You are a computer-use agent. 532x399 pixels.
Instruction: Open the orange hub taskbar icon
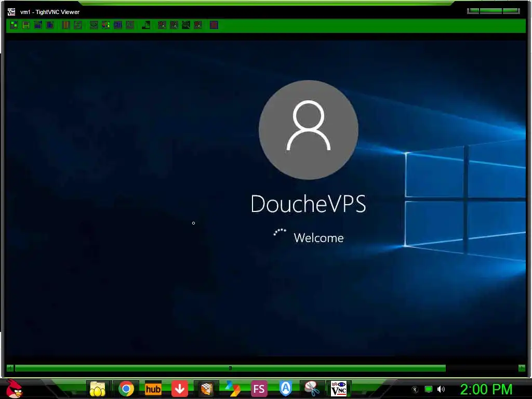153,389
